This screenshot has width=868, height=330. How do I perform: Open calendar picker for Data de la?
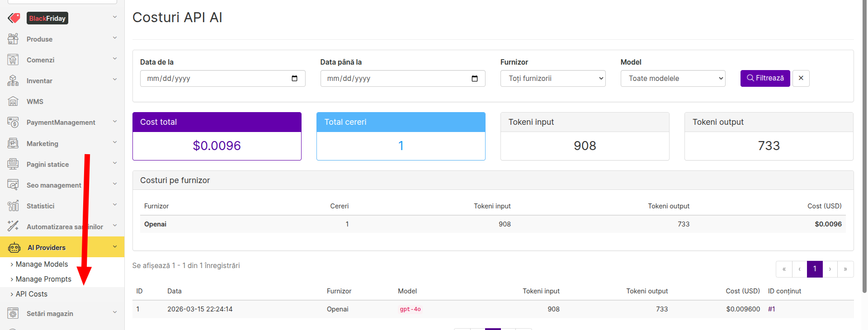click(x=294, y=78)
